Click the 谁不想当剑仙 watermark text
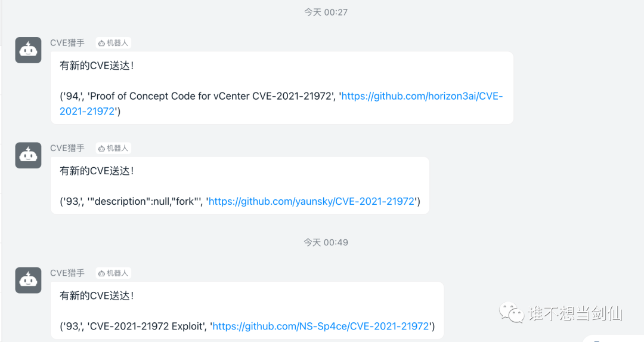Screen dimensions: 644x342 (575, 313)
